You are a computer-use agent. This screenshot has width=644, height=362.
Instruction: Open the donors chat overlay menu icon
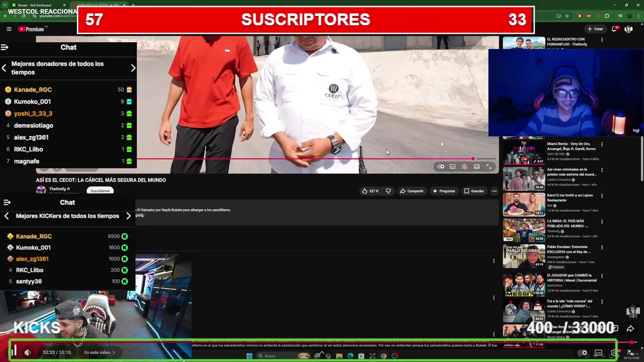pyautogui.click(x=5, y=47)
